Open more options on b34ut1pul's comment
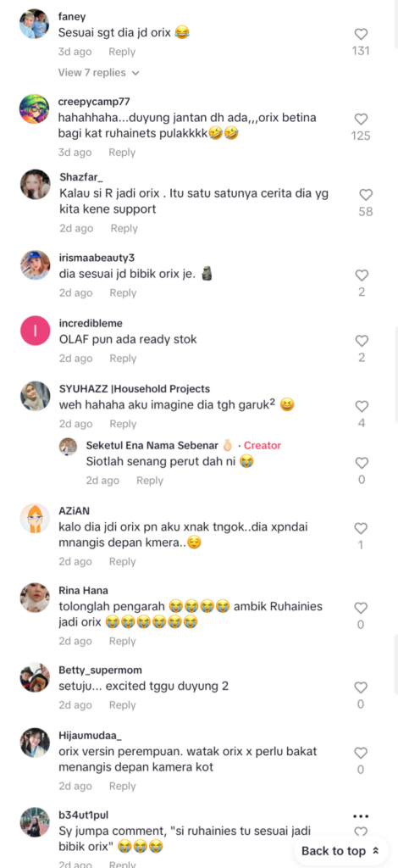Screen dimensions: 398x868 pos(361,816)
